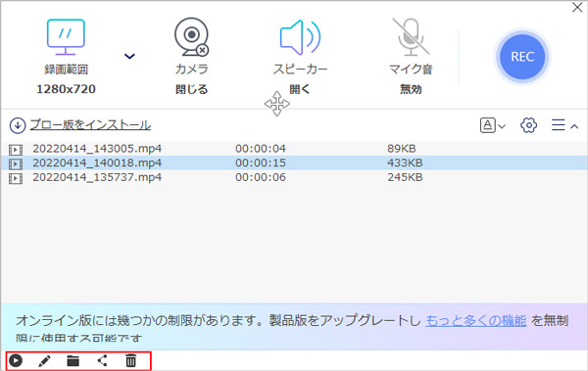The height and width of the screenshot is (371, 588).
Task: Delete recording with trash icon
Action: 131,361
